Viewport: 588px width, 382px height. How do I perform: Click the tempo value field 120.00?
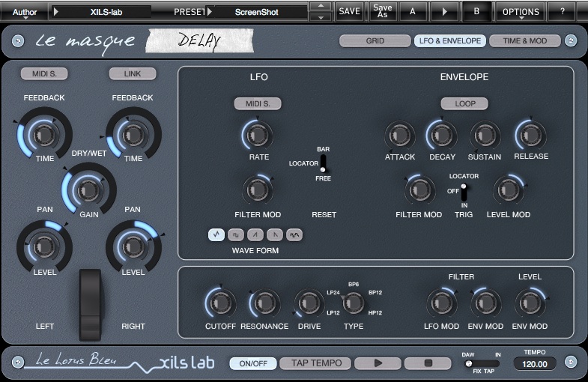(535, 364)
